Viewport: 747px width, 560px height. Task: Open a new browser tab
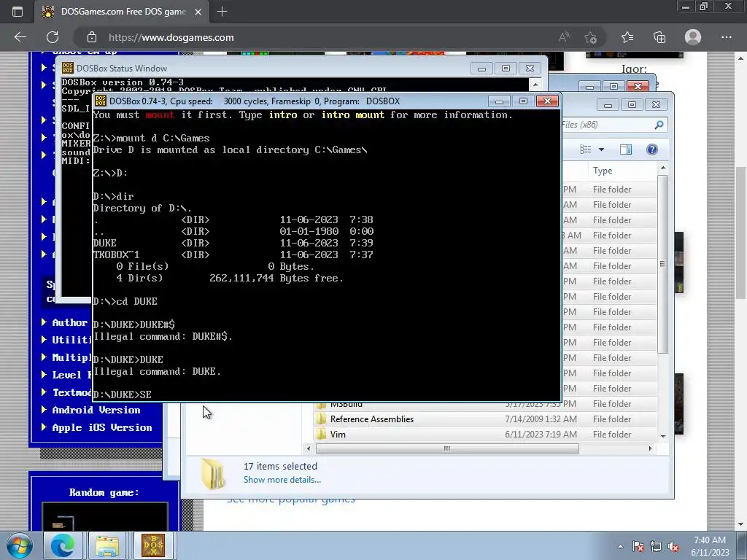coord(222,12)
